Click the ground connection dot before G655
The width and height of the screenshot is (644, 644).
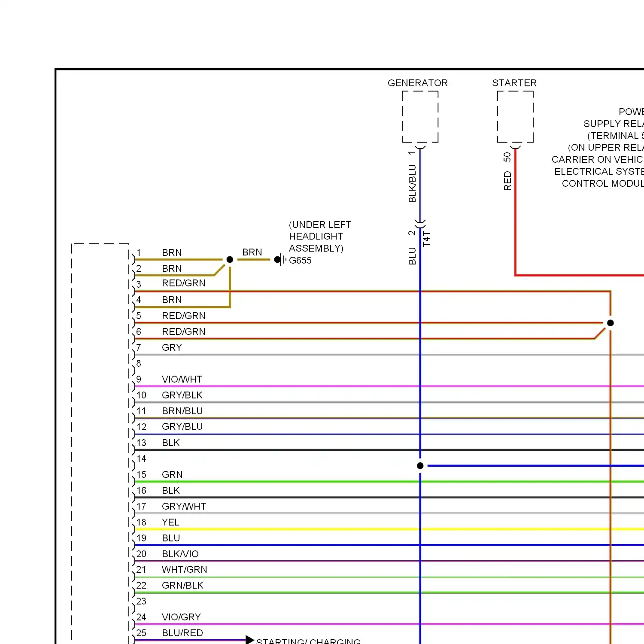pos(277,259)
